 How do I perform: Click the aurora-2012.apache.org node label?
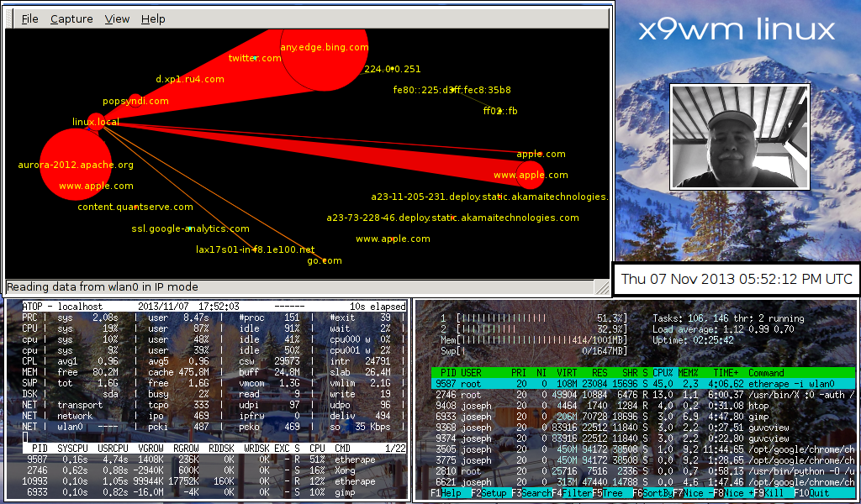76,165
